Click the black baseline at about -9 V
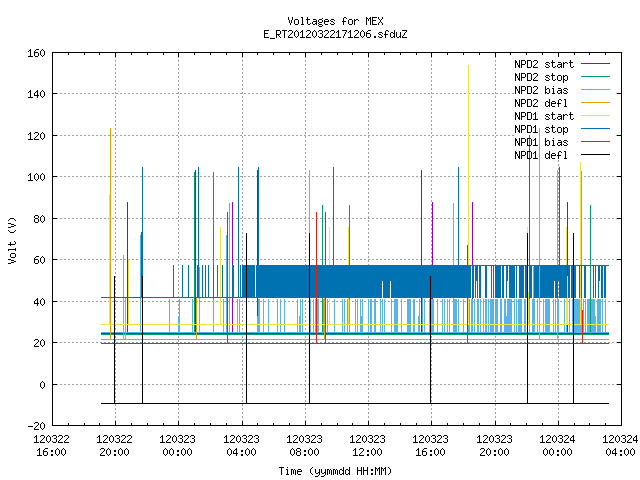 pos(355,404)
